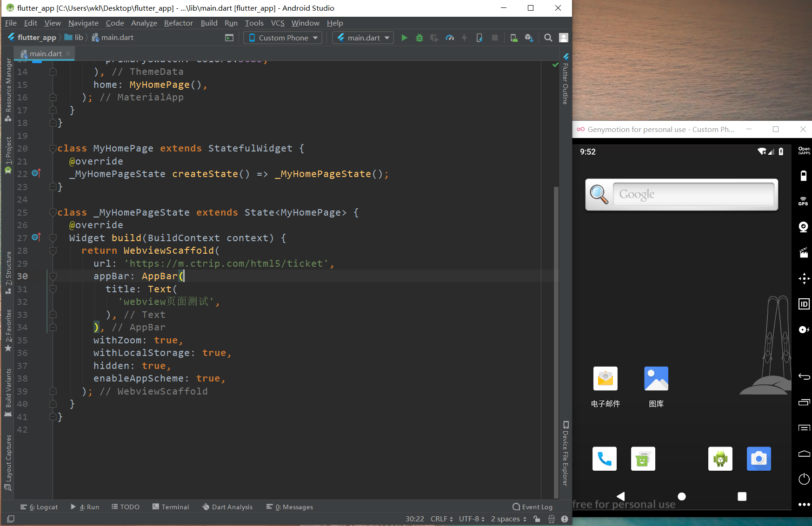Image resolution: width=812 pixels, height=526 pixels.
Task: Open SDK Manager from the toolbar
Action: point(529,38)
